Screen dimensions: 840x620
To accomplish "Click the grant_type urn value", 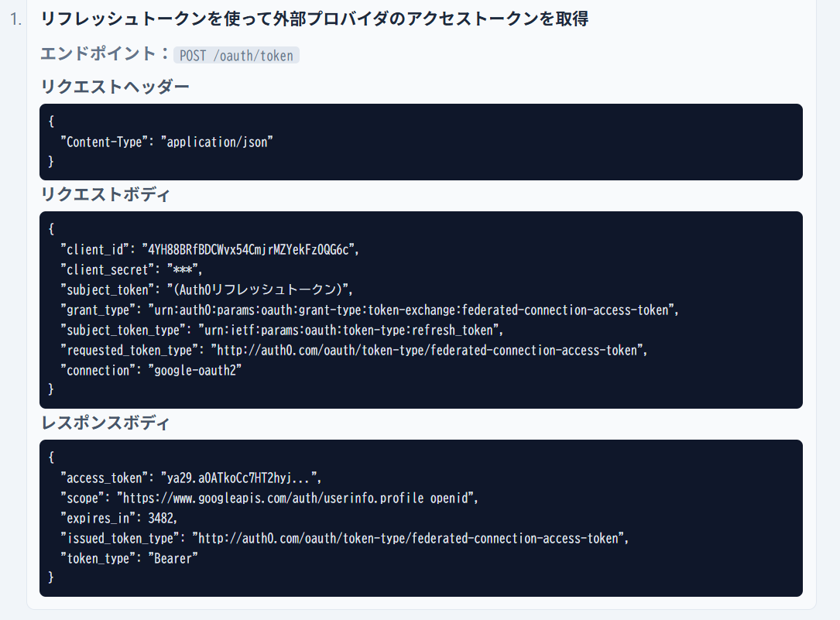I will (x=413, y=310).
